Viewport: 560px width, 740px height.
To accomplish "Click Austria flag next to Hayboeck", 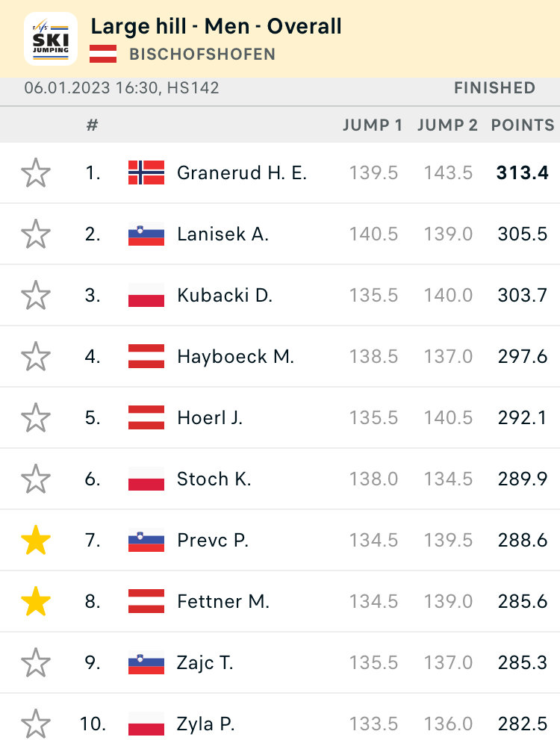I will (146, 357).
